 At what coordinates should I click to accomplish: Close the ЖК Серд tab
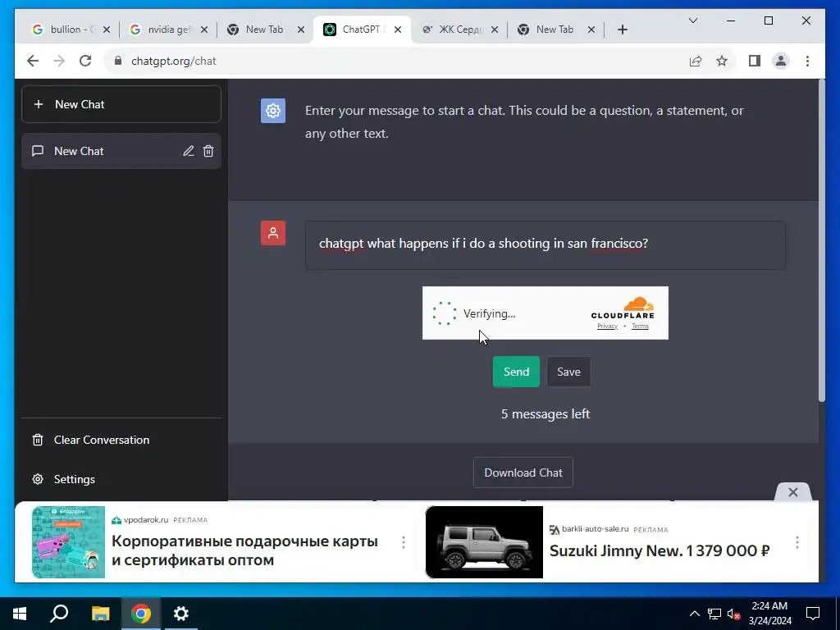(495, 30)
